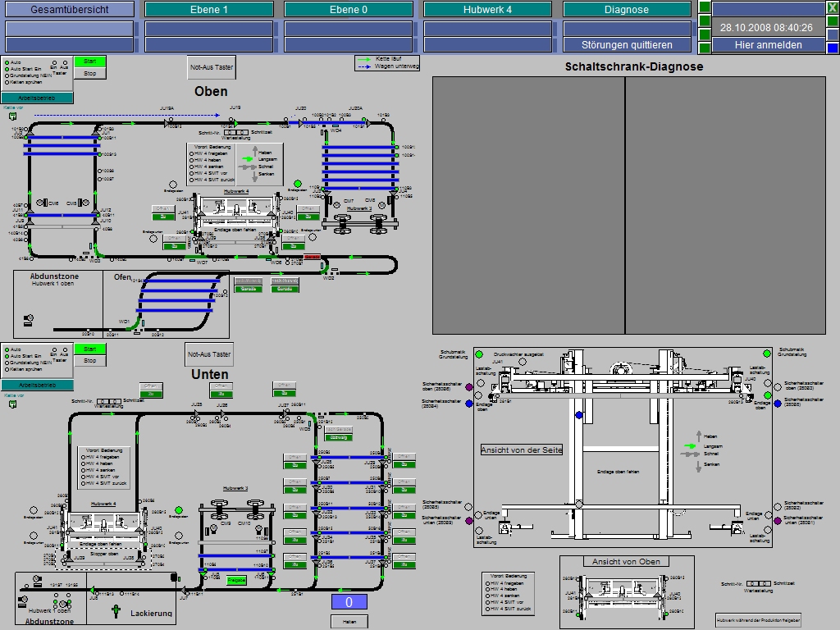Select HW 4 heben in Oben Vorort Bedienung
The image size is (840, 630).
coord(192,160)
